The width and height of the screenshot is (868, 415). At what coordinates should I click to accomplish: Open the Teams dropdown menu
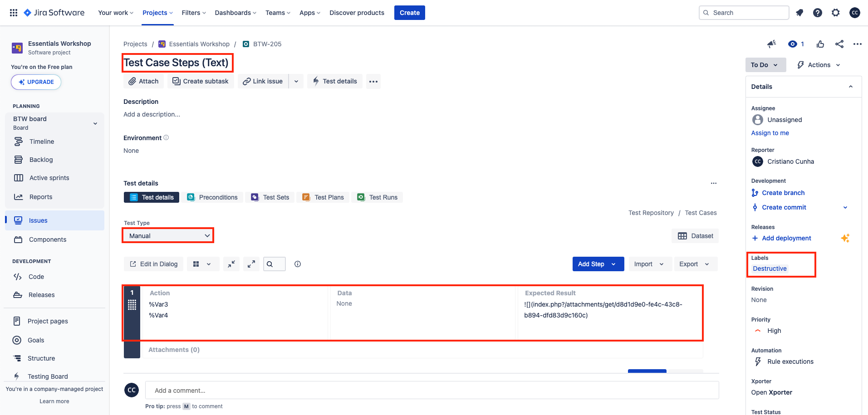tap(278, 13)
